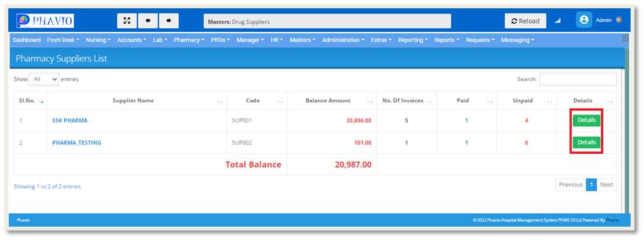Click balance amount 20,886.00
644x240 pixels.
[359, 121]
